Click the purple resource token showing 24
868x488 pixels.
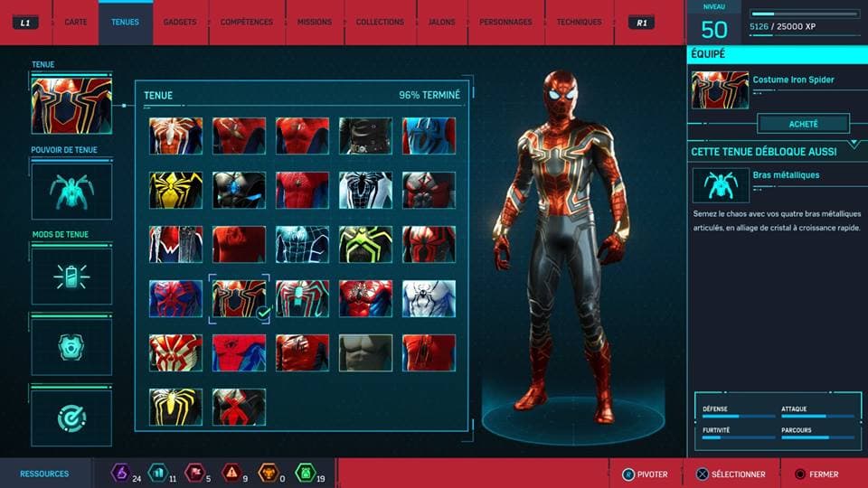pyautogui.click(x=120, y=473)
